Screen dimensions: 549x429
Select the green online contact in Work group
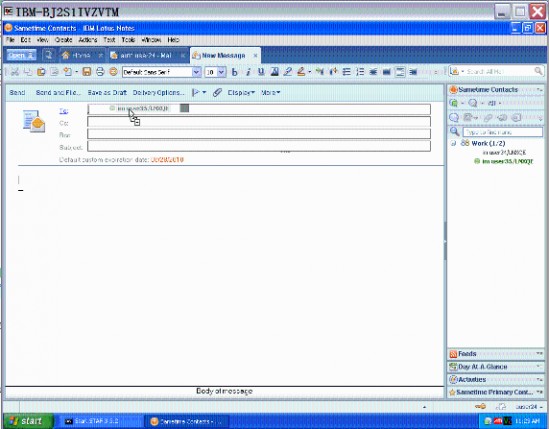504,161
